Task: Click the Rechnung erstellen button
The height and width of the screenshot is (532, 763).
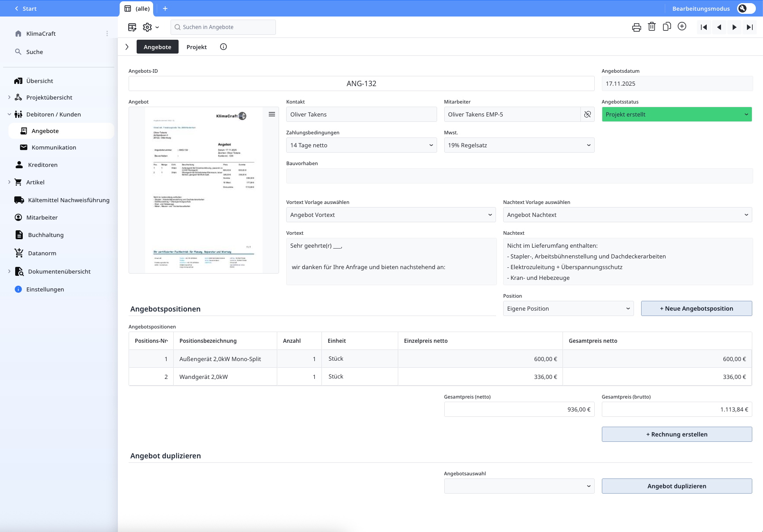Action: (x=676, y=434)
